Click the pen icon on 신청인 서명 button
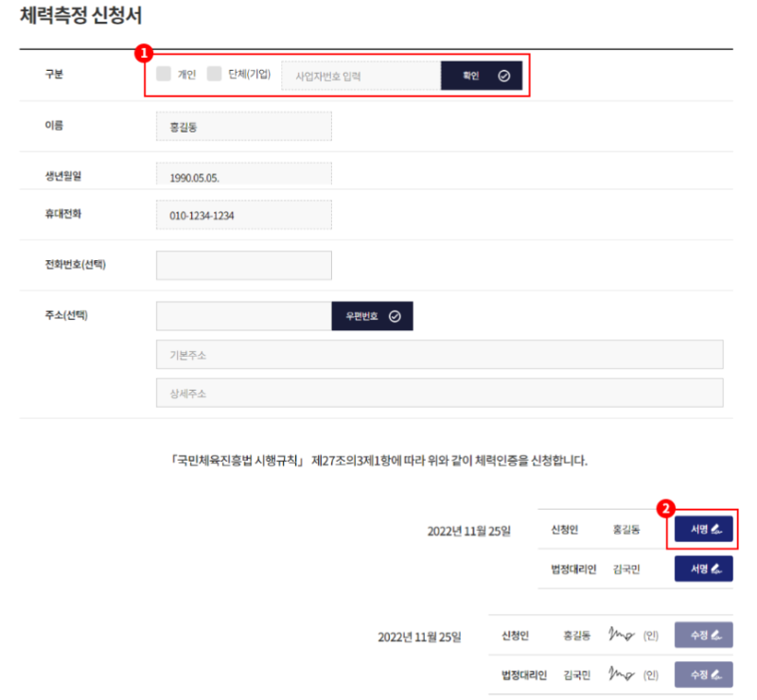Image resolution: width=757 pixels, height=700 pixels. tap(715, 530)
